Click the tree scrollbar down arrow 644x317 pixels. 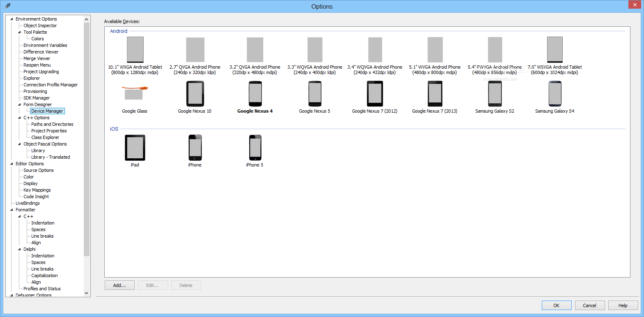pyautogui.click(x=87, y=293)
